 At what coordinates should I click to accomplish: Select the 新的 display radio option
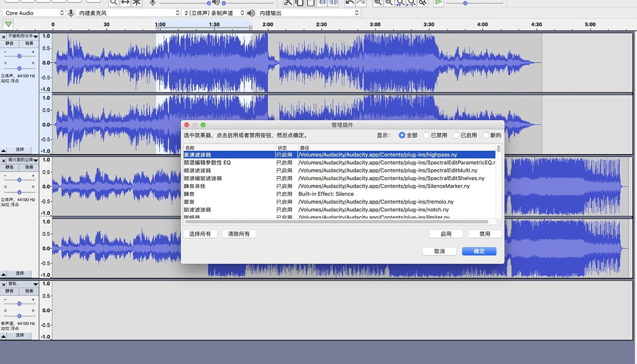(x=486, y=135)
